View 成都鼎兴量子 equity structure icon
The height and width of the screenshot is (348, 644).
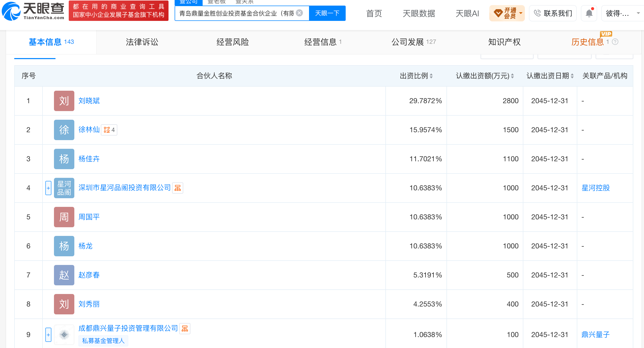tap(185, 329)
